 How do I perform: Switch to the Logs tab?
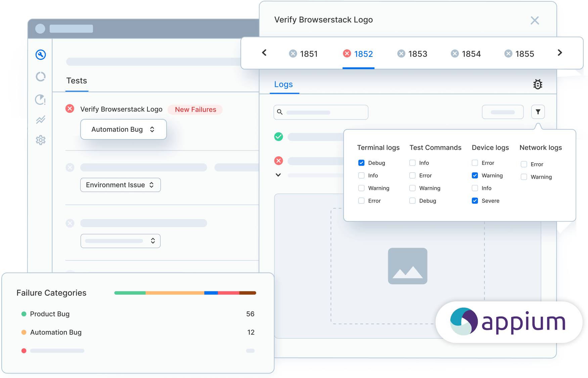click(283, 85)
